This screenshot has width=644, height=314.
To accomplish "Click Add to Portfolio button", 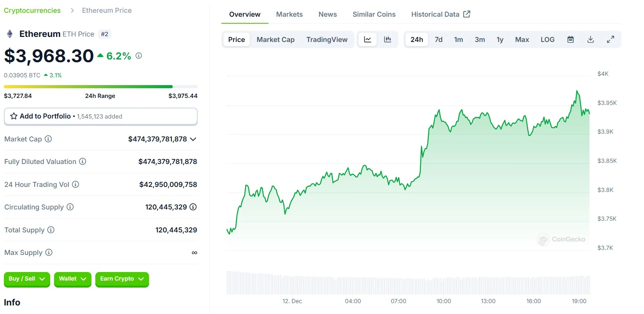I will click(100, 116).
